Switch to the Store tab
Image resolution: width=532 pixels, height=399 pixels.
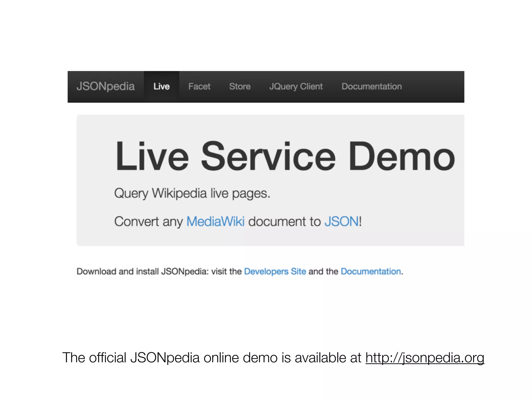[240, 87]
